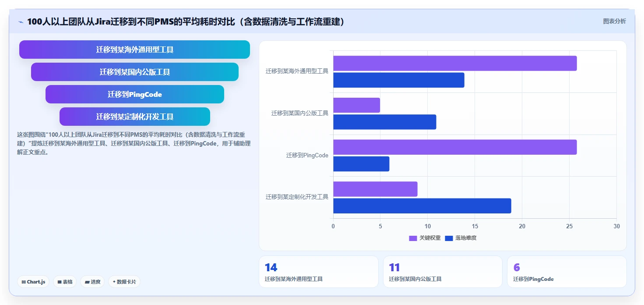Click the 迁移到PingCode axis label
Viewport: 644px width, 305px height.
click(307, 155)
